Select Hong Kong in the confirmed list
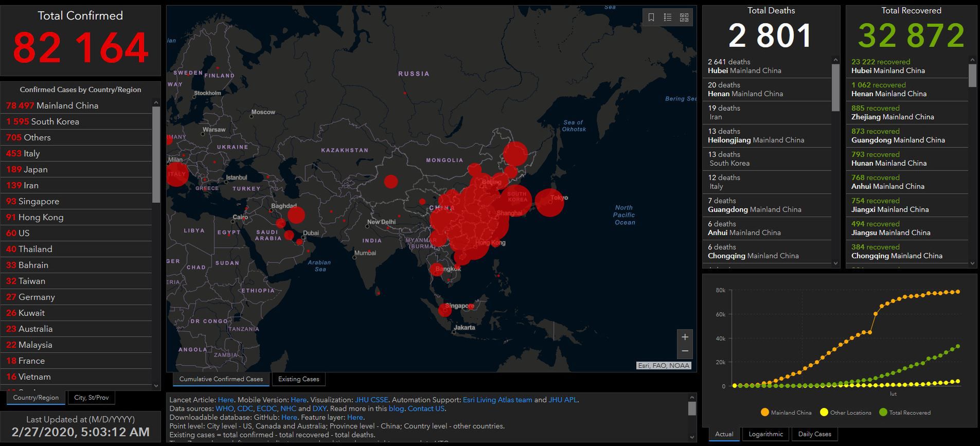980x446 pixels. pos(76,217)
